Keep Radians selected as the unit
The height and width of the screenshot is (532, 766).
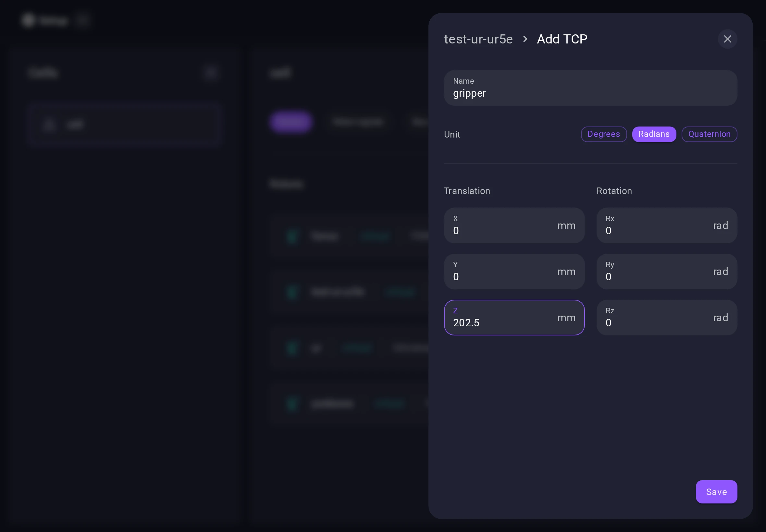(654, 134)
